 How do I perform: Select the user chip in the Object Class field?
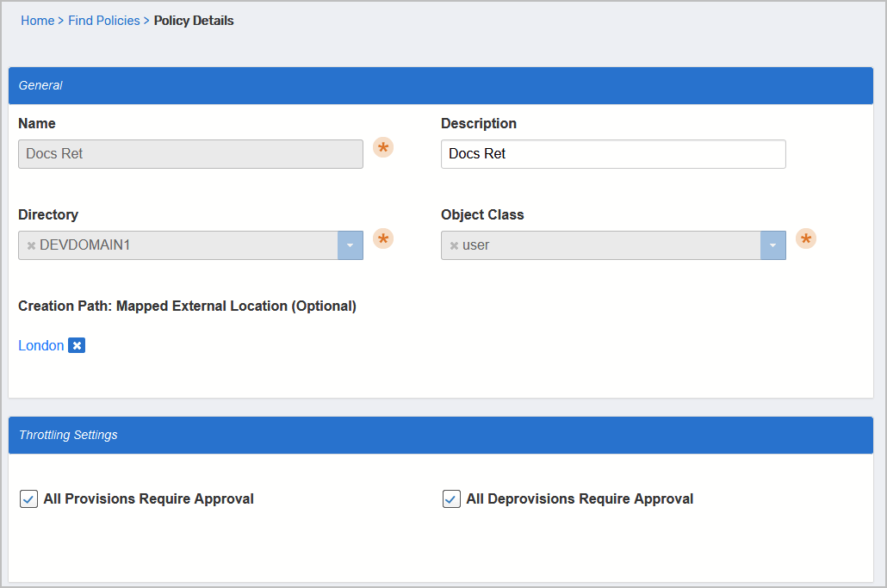click(478, 245)
